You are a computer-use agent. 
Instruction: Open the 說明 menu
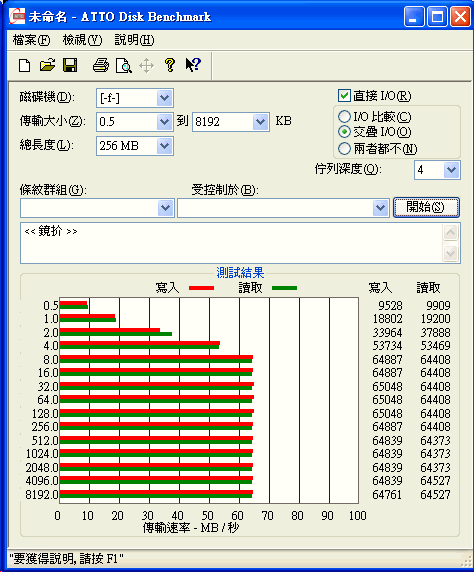tap(134, 40)
